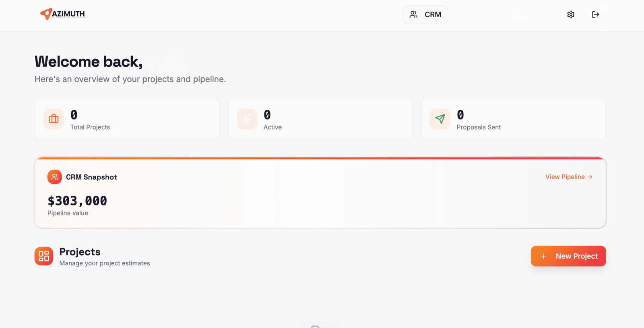
Task: Click the Azimuth logo icon
Action: [45, 14]
